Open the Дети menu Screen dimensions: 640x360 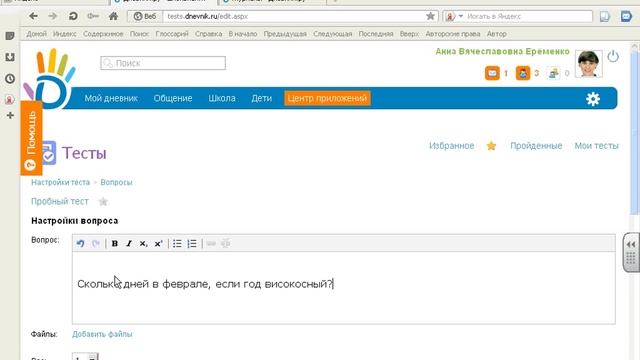coord(262,98)
